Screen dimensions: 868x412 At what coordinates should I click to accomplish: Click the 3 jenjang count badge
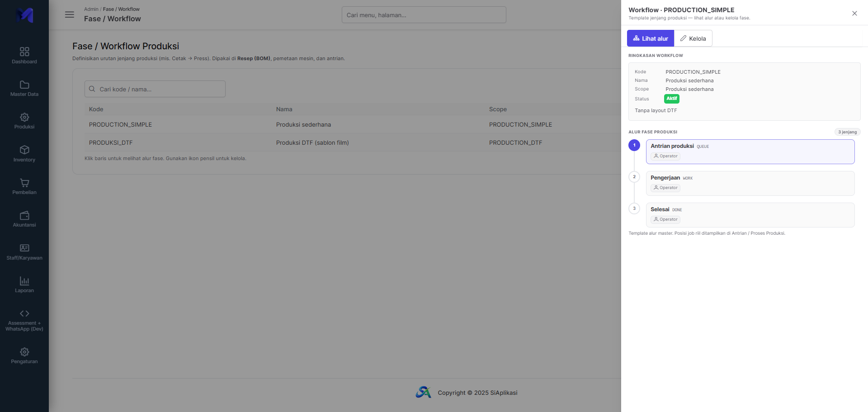tap(847, 132)
